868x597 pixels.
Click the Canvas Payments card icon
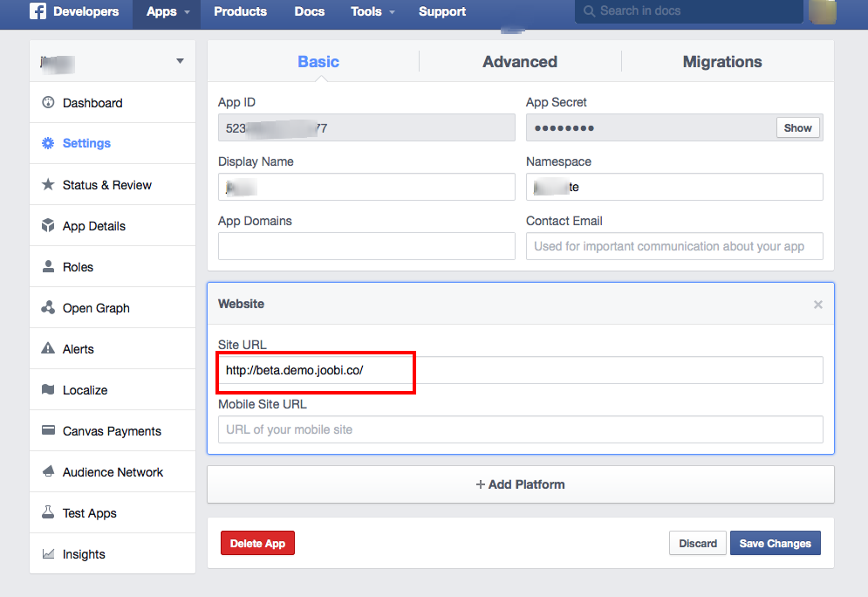48,429
